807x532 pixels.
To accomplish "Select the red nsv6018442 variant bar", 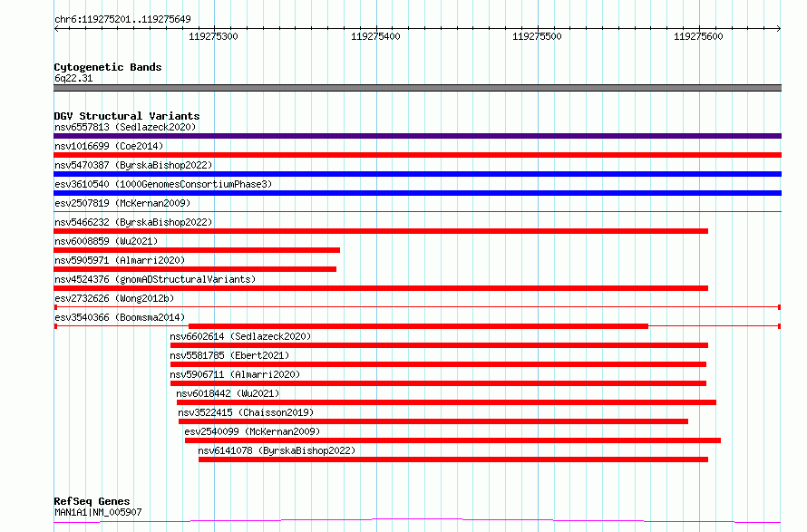I will 446,402.
